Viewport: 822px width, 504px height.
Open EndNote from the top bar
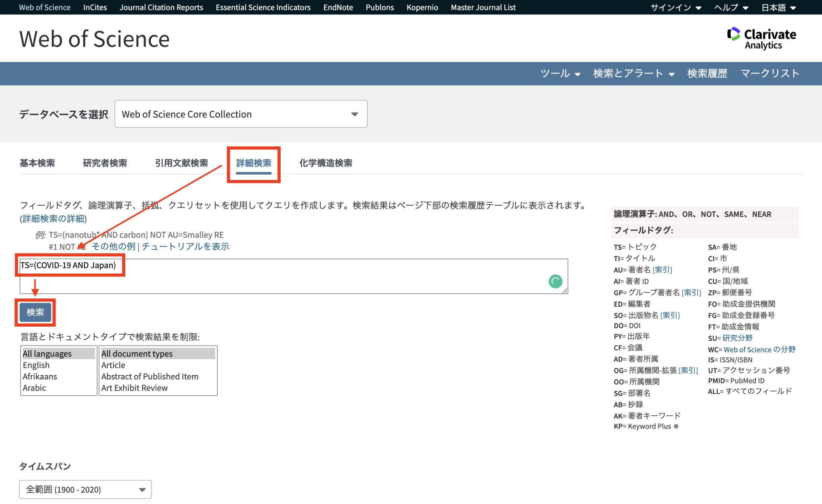[x=338, y=7]
